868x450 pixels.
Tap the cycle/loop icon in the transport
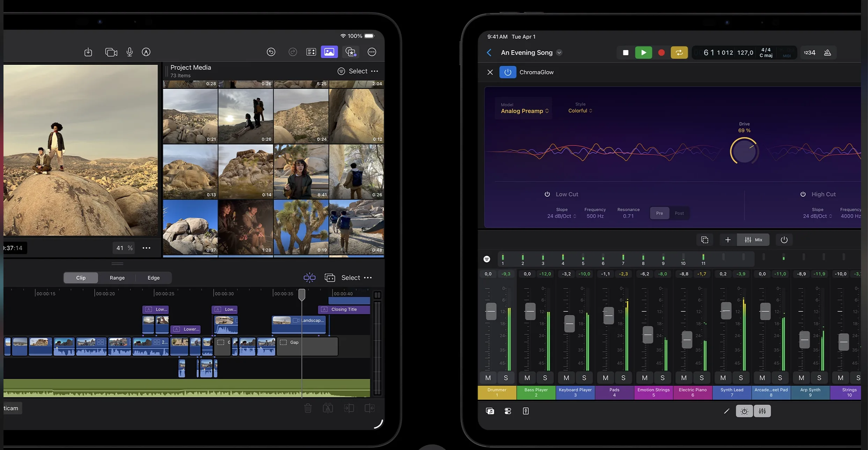tap(679, 52)
